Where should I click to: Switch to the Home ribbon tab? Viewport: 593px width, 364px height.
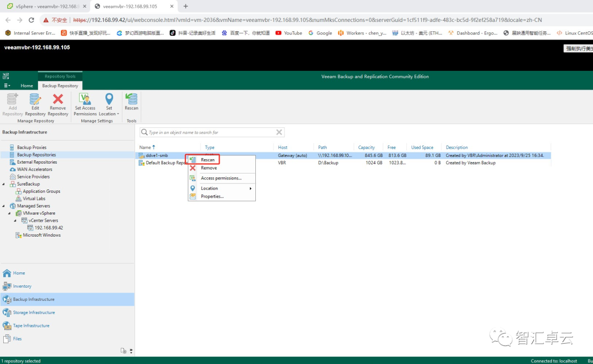pyautogui.click(x=26, y=86)
